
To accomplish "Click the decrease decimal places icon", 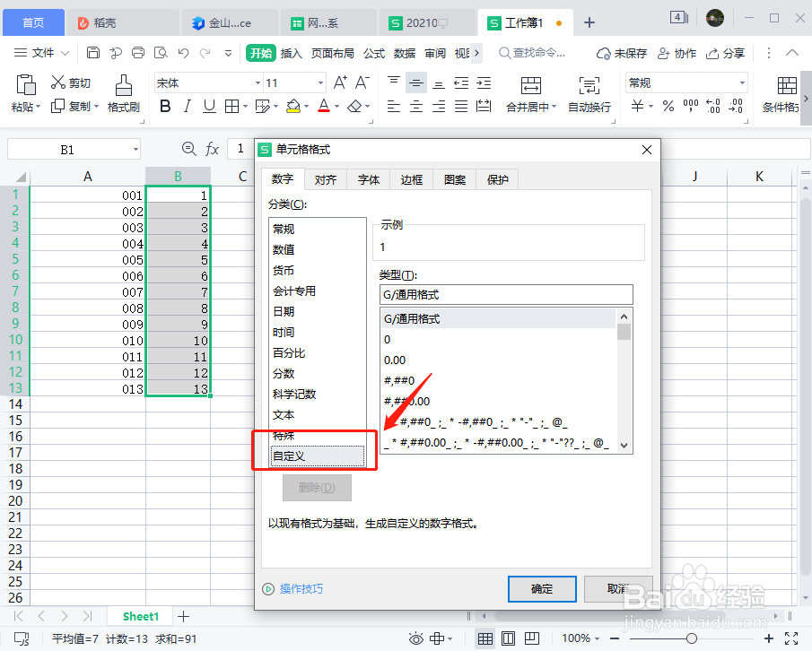I will pos(736,107).
